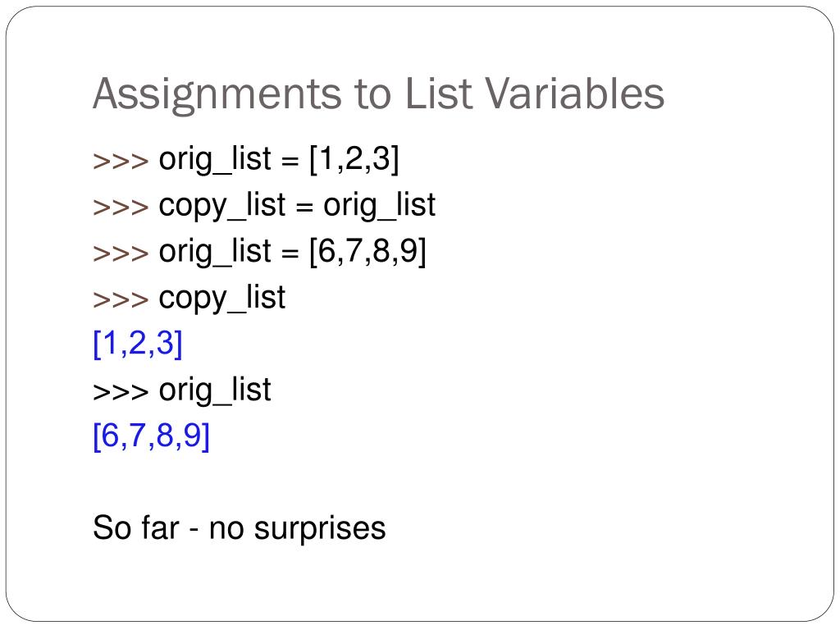Click the line orig_list = [6,7,8,9]
This screenshot has height=630, width=840.
coord(259,252)
